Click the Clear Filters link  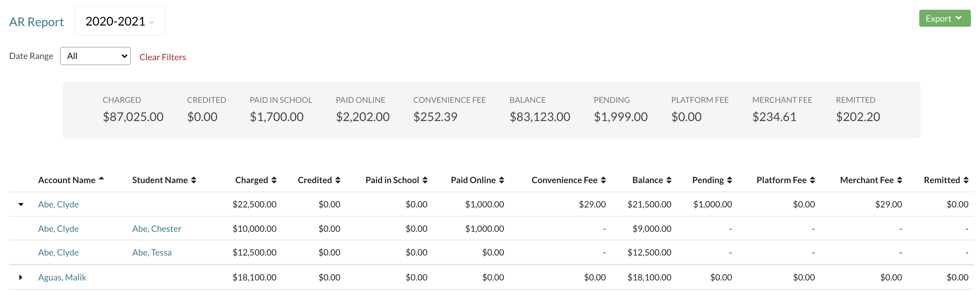163,57
